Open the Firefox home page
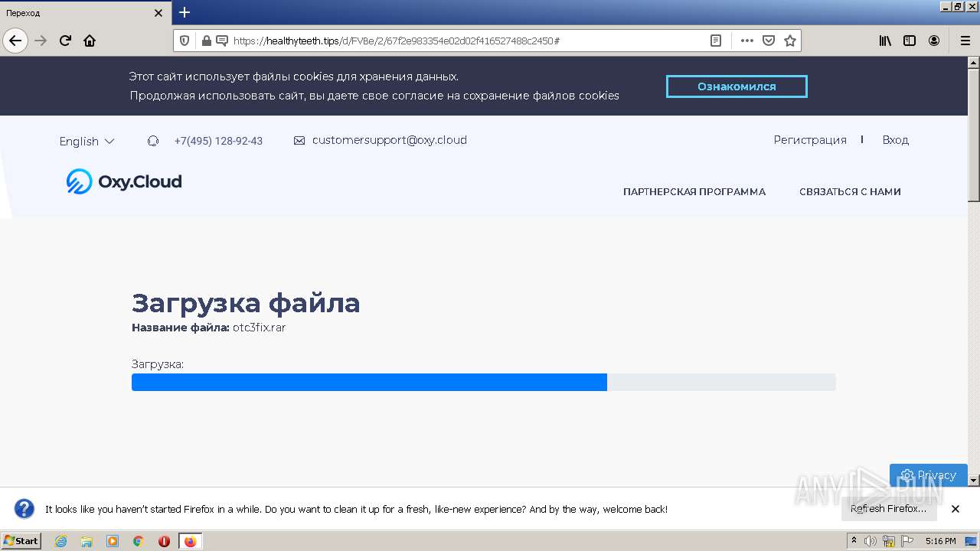 tap(90, 41)
